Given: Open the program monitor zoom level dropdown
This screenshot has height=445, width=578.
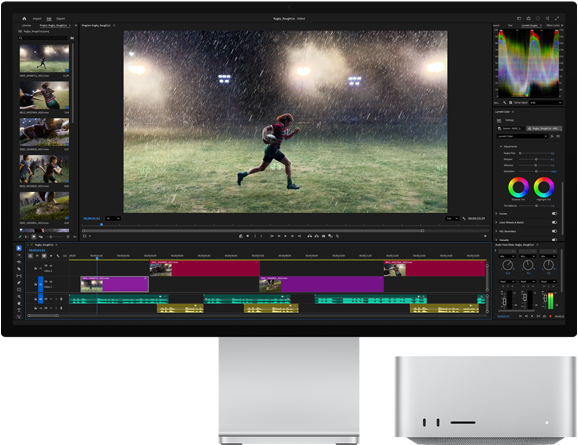Looking at the screenshot, I should coord(113,218).
